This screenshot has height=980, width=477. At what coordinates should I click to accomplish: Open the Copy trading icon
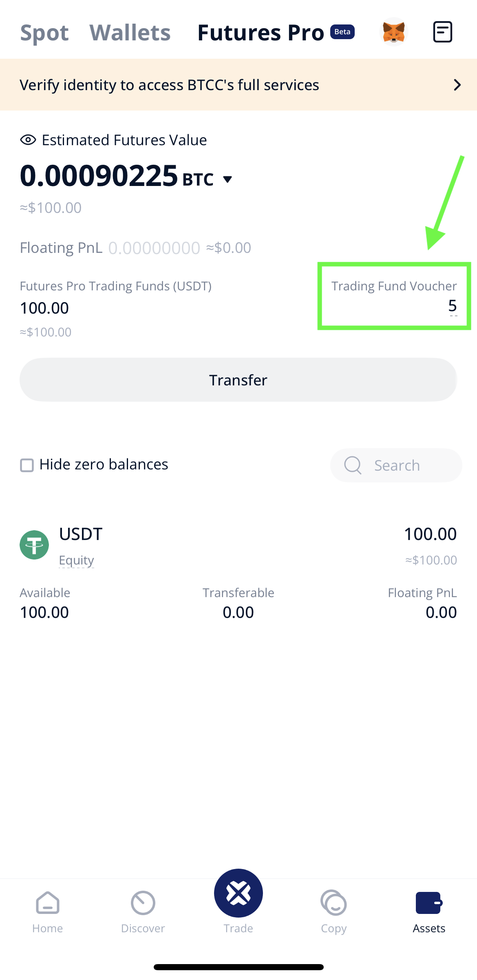pyautogui.click(x=333, y=903)
